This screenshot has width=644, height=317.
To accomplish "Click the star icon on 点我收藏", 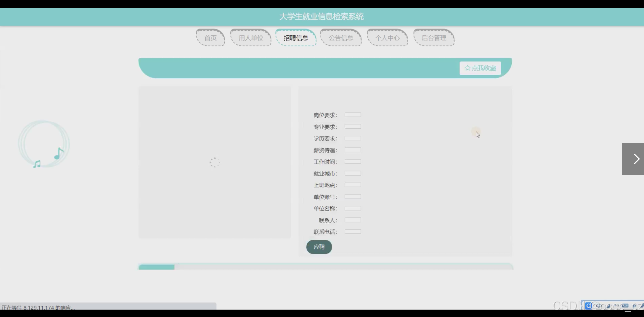I will 467,68.
